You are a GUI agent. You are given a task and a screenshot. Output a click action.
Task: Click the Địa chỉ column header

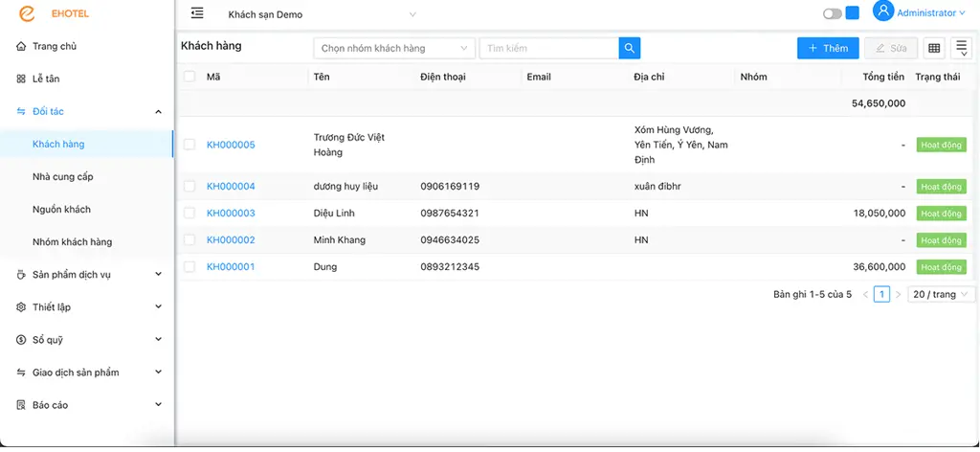click(x=649, y=77)
